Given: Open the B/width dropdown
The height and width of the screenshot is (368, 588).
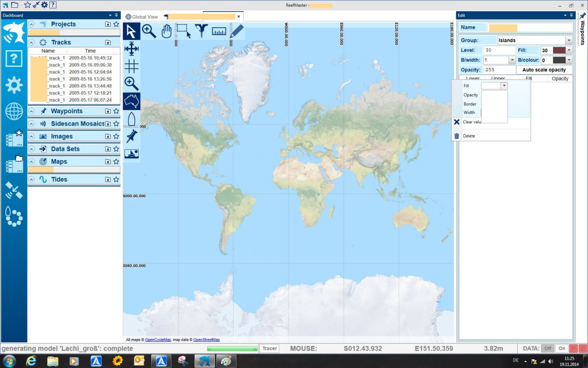Looking at the screenshot, I should (512, 60).
